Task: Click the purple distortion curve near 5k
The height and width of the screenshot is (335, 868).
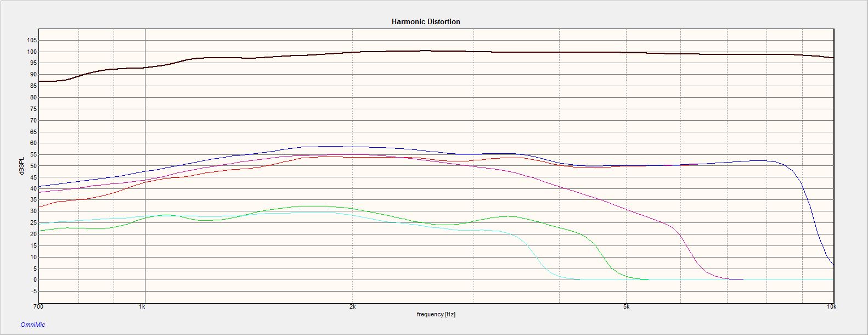Action: 626,210
